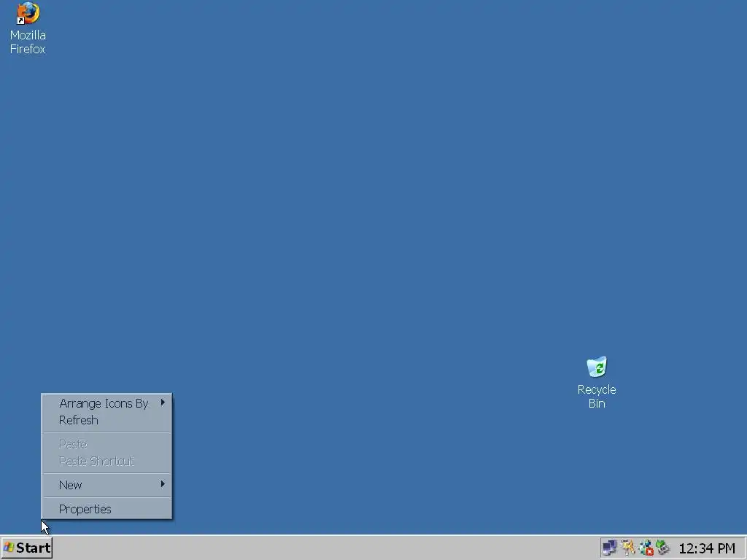Click the Recycle Bin label text

pos(597,396)
